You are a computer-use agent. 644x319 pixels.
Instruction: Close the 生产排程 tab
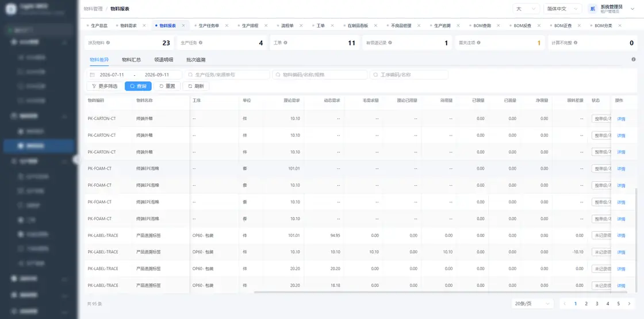(x=266, y=25)
